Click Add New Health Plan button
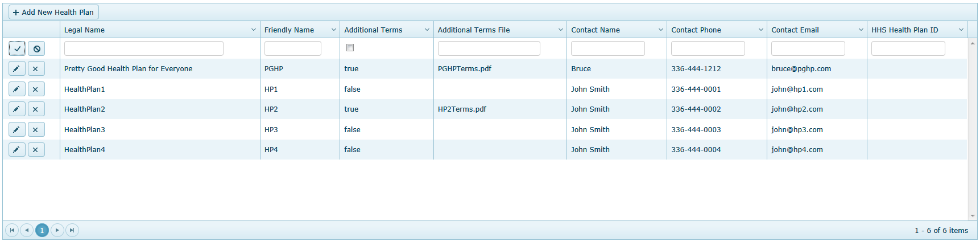Viewport: 980px width, 241px height. pyautogui.click(x=53, y=12)
